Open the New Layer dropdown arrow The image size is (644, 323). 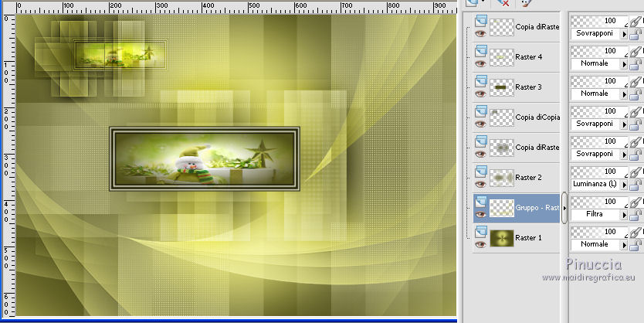pos(483,2)
